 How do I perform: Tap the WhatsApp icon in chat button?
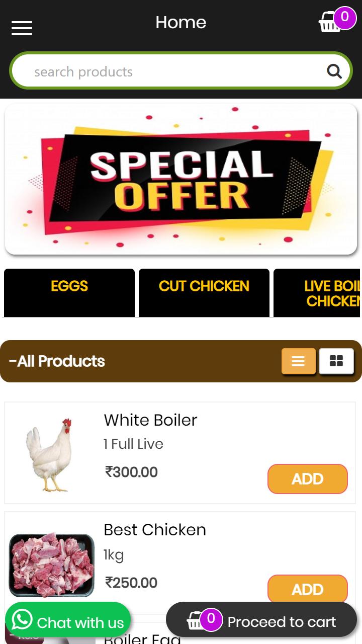22,620
